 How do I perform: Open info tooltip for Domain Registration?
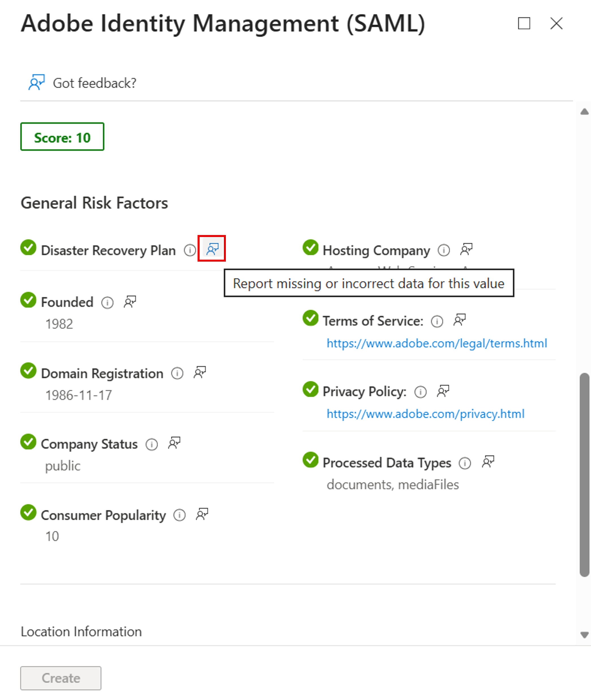(x=177, y=373)
